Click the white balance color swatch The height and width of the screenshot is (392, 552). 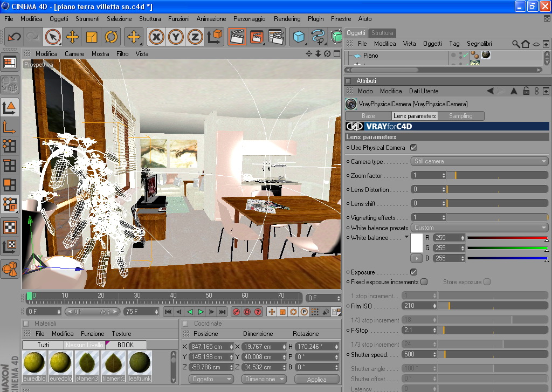pos(417,243)
